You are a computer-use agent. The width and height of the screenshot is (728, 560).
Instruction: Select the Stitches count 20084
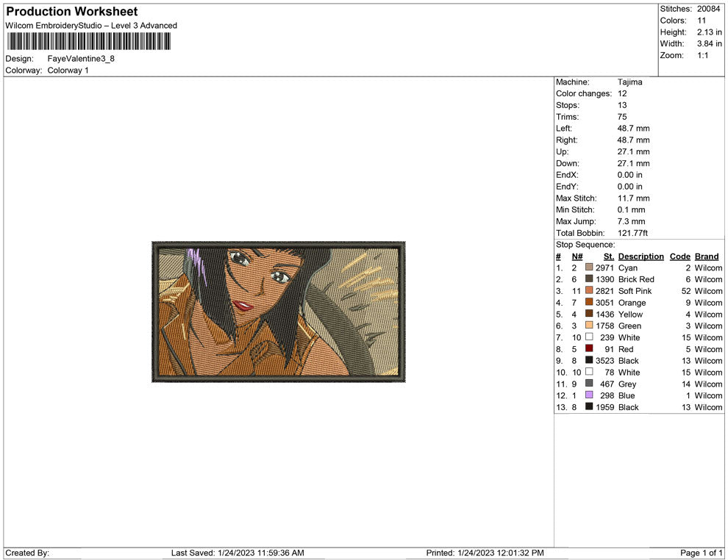[x=708, y=9]
